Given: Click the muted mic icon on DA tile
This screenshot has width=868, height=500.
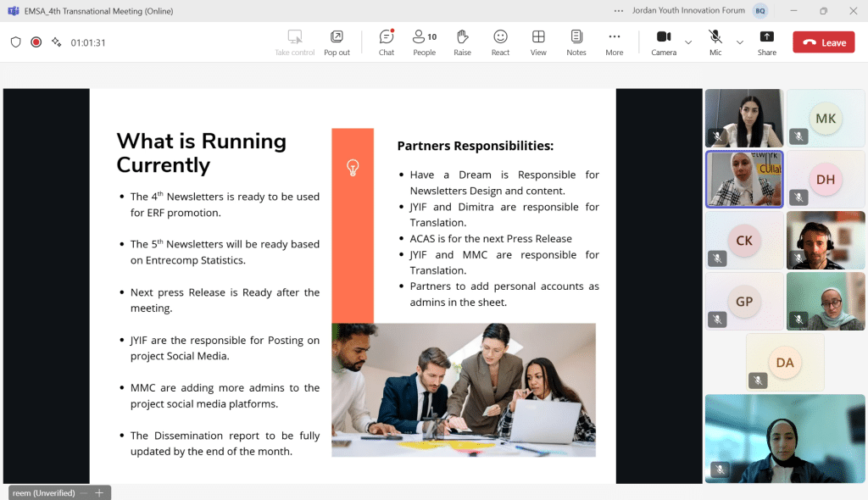Looking at the screenshot, I should pyautogui.click(x=758, y=380).
